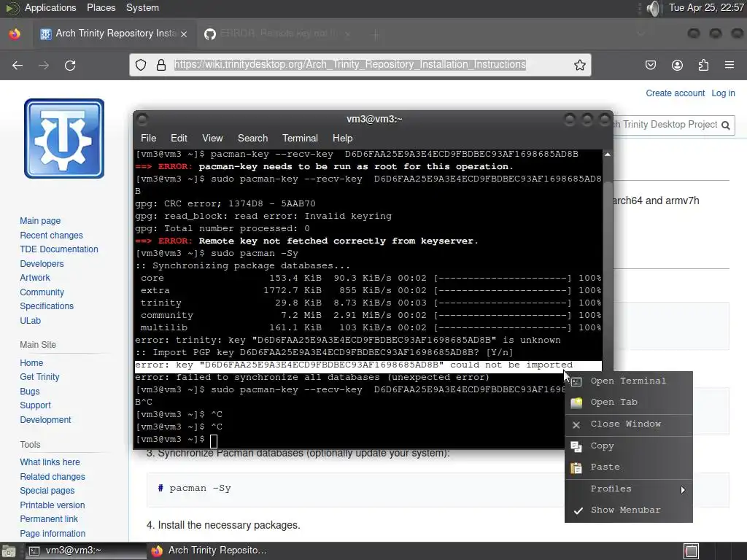Open the Community sidebar link
Viewport: 747px width, 560px height.
[x=42, y=292]
